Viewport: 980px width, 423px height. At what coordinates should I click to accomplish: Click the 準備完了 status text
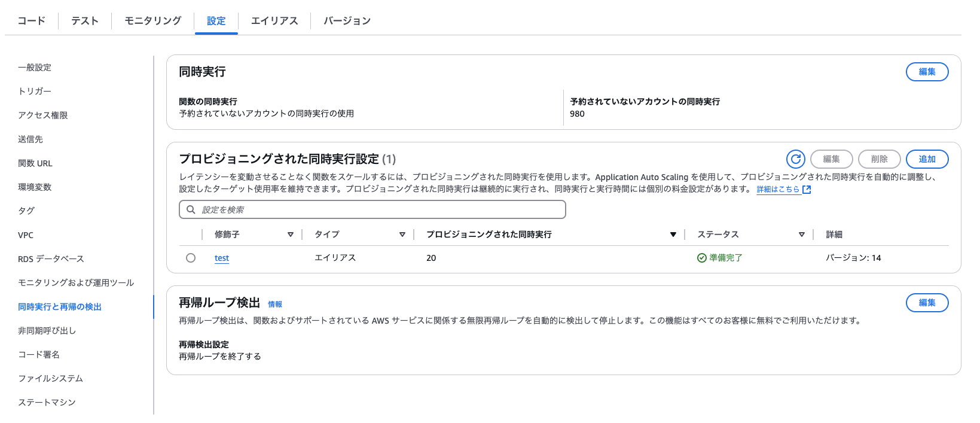click(x=726, y=258)
